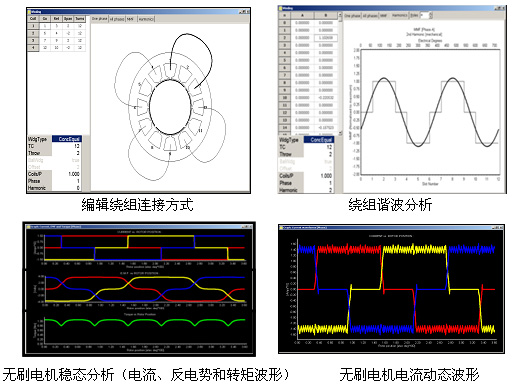The height and width of the screenshot is (389, 514).
Task: Click the Throw value field in winding editor
Action: click(66, 153)
